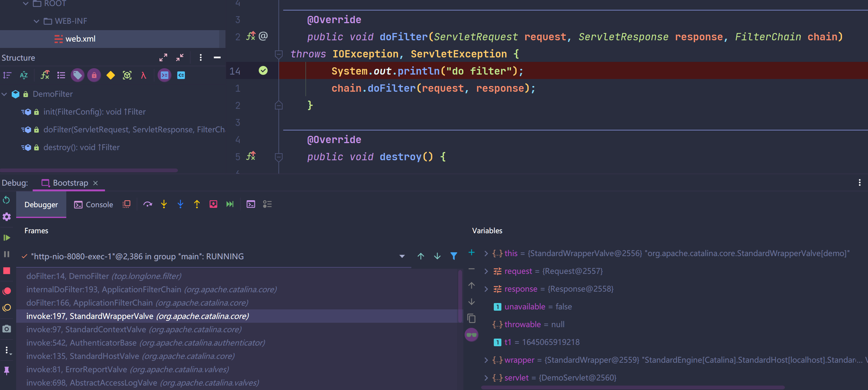
Task: Click the Step Into arrow icon
Action: 164,204
